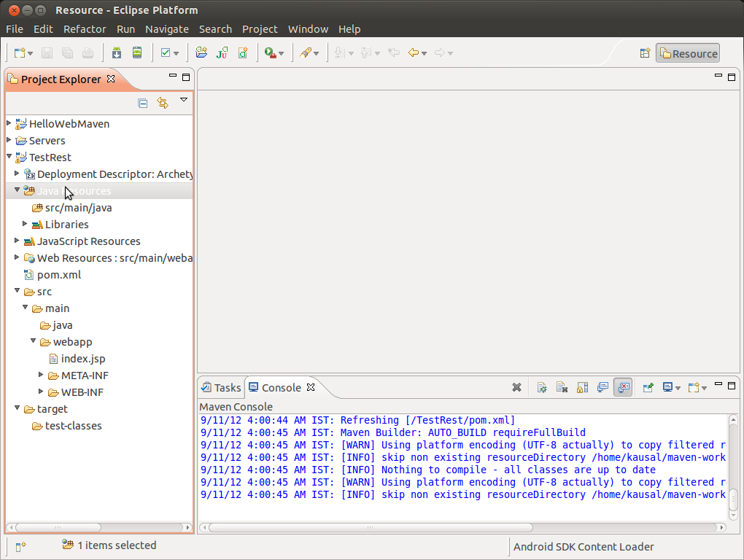This screenshot has width=744, height=560.
Task: Enable Link with Editor in Project Explorer
Action: tap(162, 103)
